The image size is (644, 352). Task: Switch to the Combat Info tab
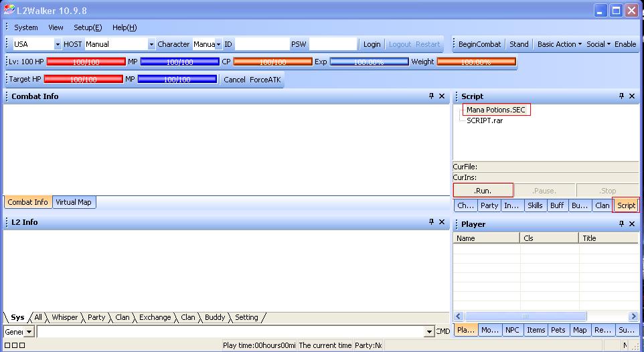tap(28, 202)
